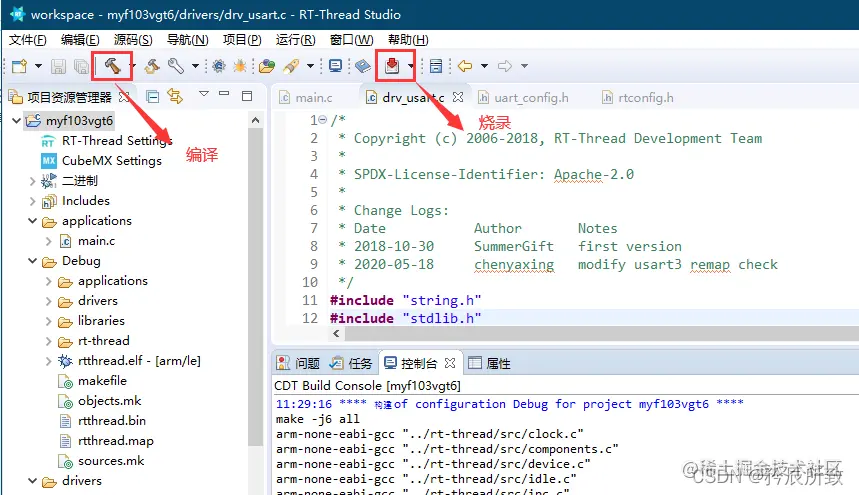Open dropdown next to New icon
Screen dimensions: 859x495
38,66
